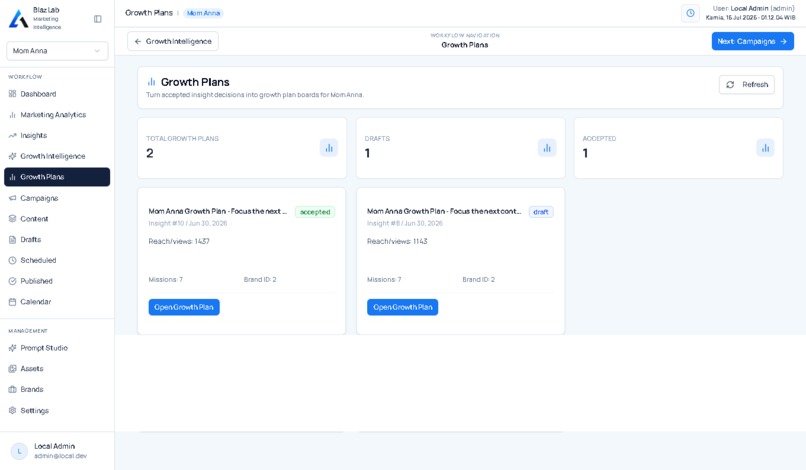806x470 pixels.
Task: Open the Dashboard menu item
Action: [57, 94]
